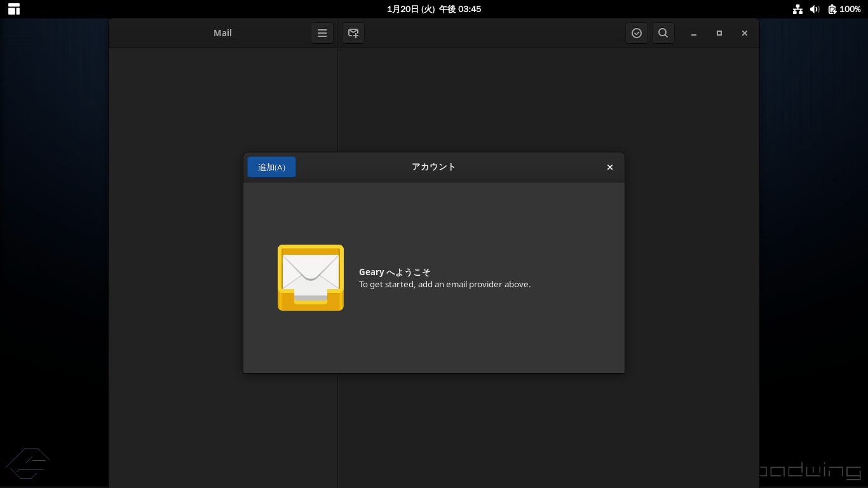Click the アカウント dialog title
The width and height of the screenshot is (868, 488).
pyautogui.click(x=434, y=167)
